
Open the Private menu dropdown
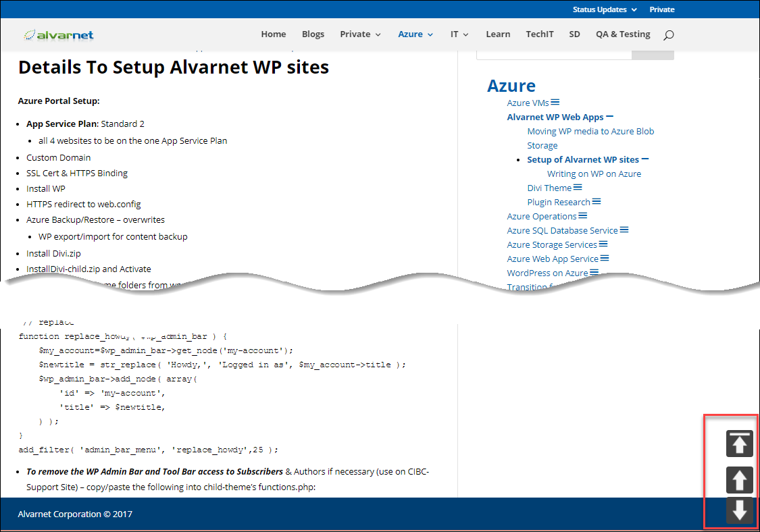click(360, 34)
